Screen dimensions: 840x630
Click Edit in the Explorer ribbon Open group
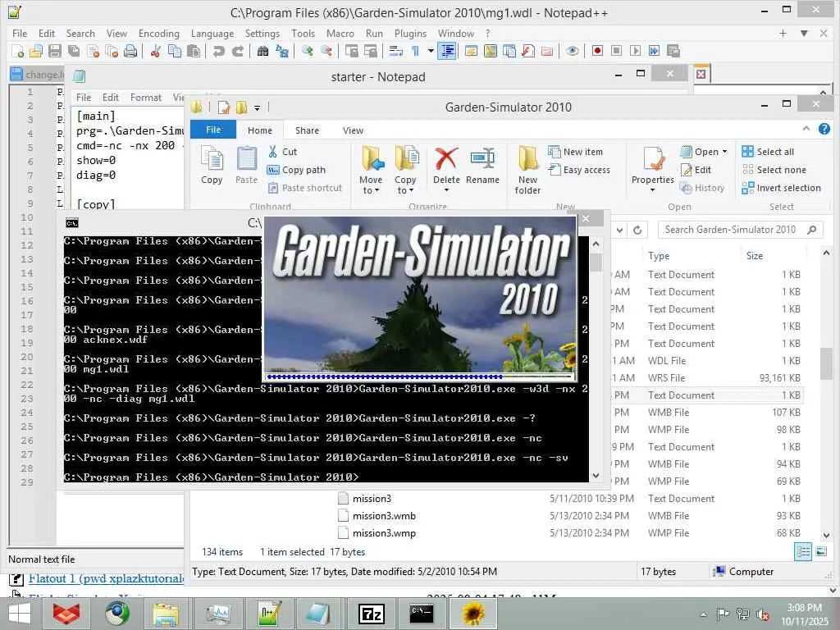coord(696,170)
